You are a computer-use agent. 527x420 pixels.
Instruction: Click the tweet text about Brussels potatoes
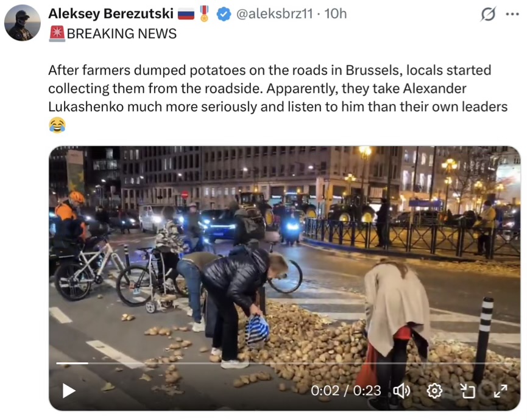(278, 89)
